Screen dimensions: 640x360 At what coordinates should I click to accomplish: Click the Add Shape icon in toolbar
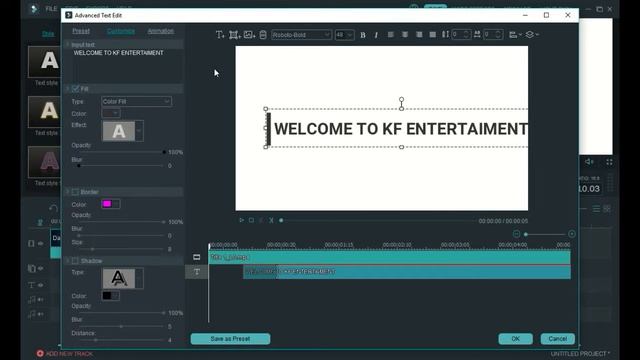pos(234,35)
